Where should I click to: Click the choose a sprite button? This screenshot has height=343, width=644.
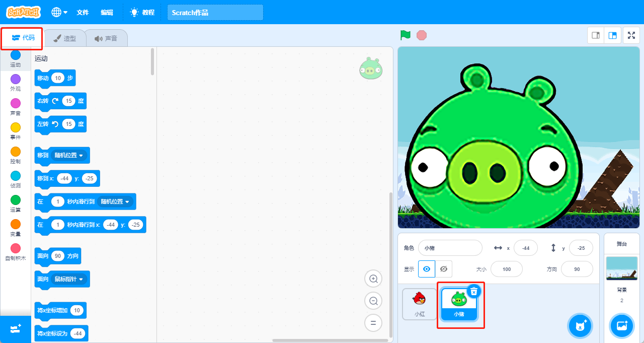point(580,326)
